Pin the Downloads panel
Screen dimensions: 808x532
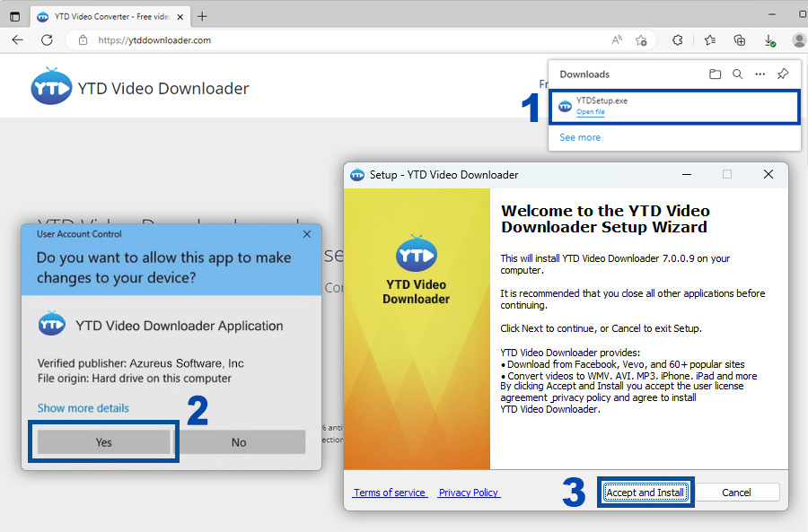783,74
